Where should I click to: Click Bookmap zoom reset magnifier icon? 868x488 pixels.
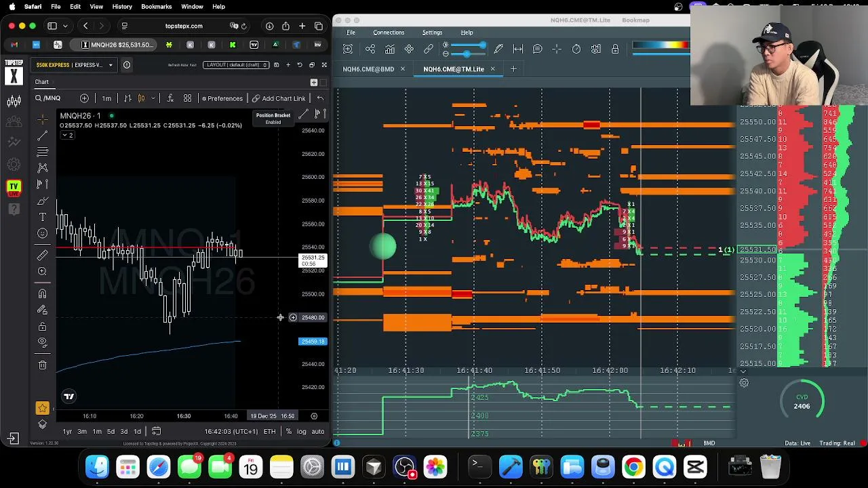pos(348,49)
